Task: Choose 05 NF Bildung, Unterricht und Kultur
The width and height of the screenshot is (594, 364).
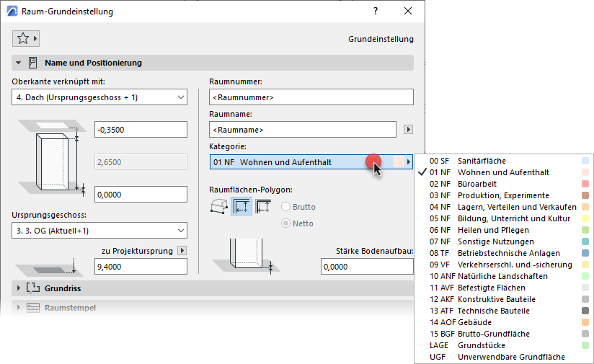Action: point(504,218)
